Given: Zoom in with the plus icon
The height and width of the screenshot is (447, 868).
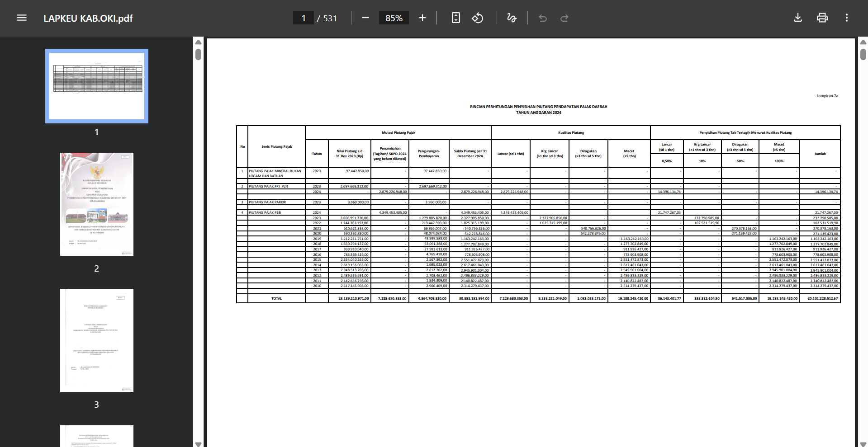Looking at the screenshot, I should coord(422,18).
